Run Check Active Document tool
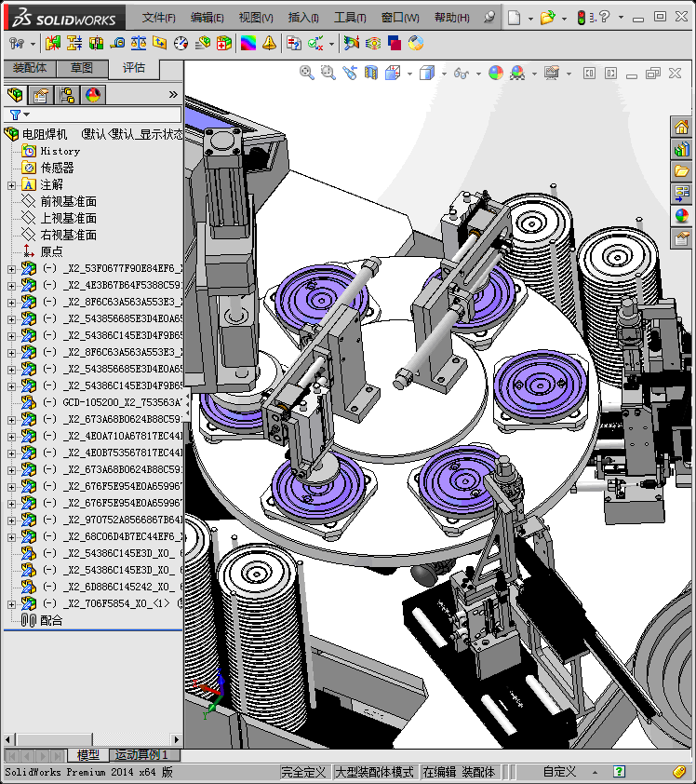Viewport: 696px width, 784px height. click(315, 44)
